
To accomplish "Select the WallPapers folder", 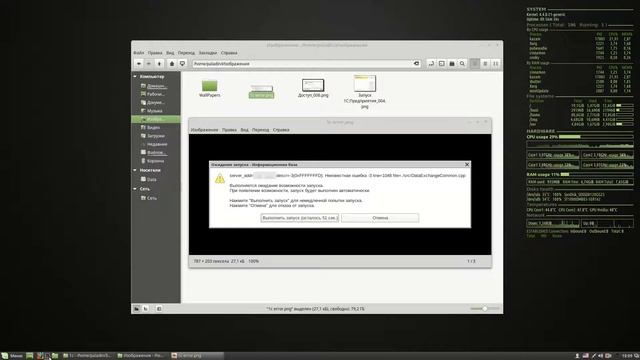I will click(x=209, y=88).
